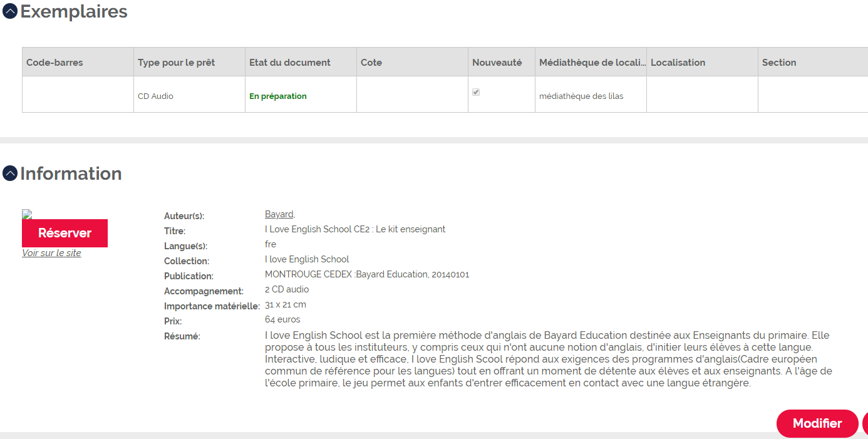Click the En préparation status cell
The height and width of the screenshot is (439, 868).
[x=301, y=95]
